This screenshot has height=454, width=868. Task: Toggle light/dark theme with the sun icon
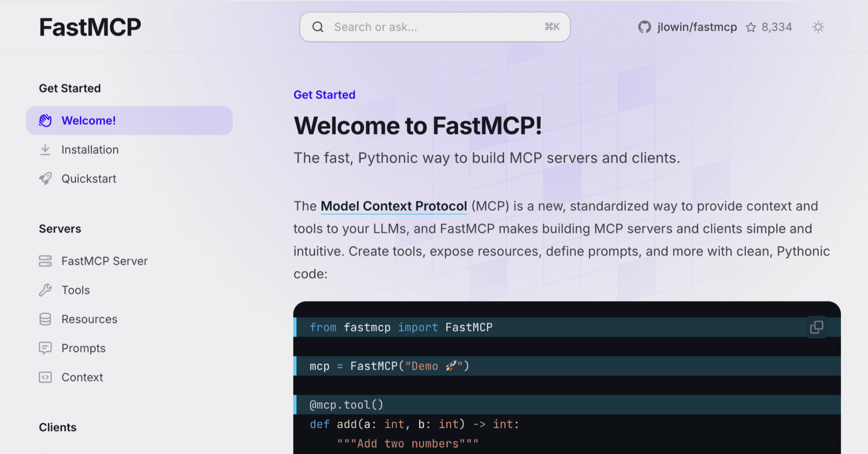(x=818, y=27)
